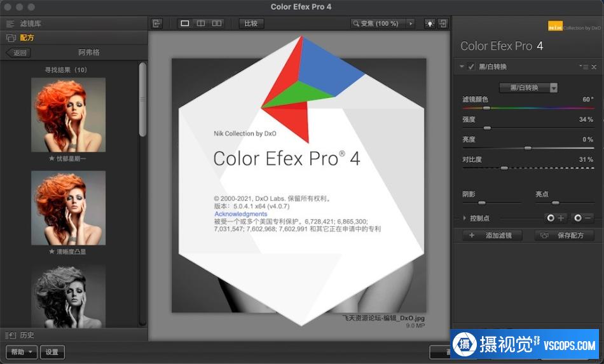The image size is (604, 364).
Task: Click the version 5.0.4.1 x64 text
Action: [x=252, y=206]
